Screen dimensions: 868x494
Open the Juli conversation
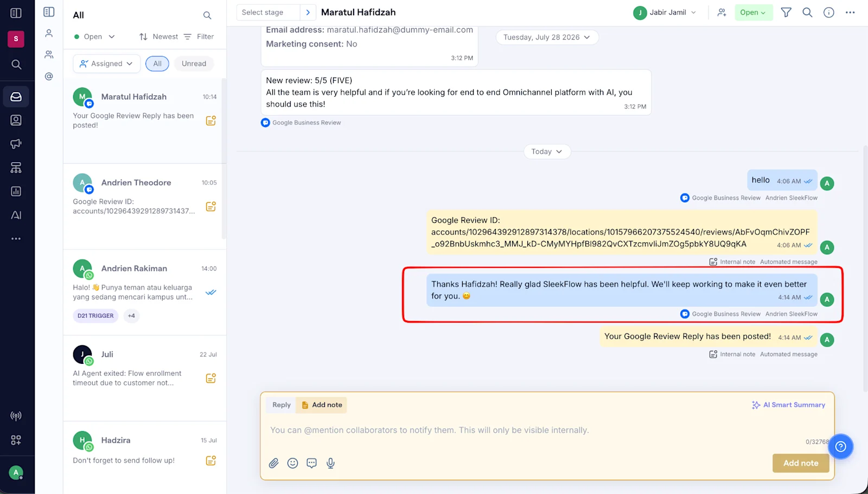click(144, 378)
